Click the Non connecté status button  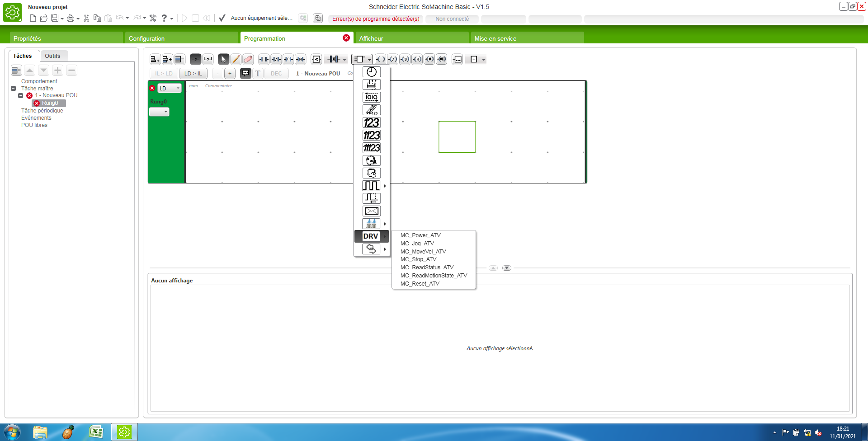coord(452,19)
